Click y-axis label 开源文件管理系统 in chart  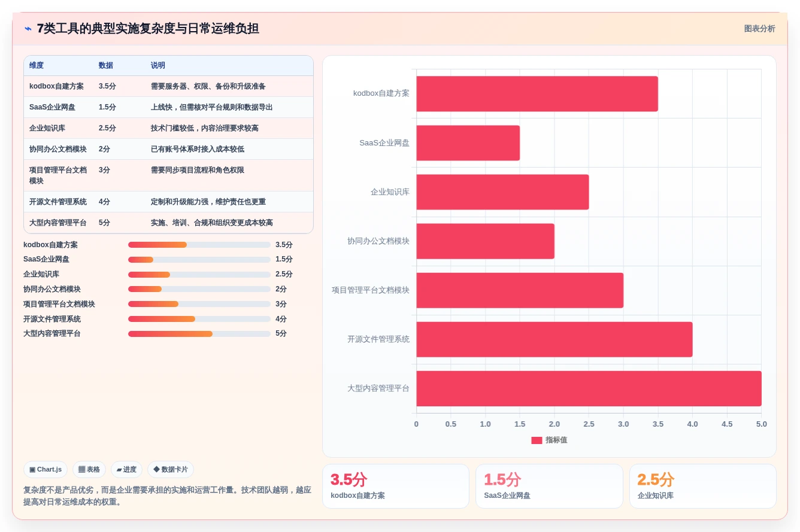click(378, 339)
